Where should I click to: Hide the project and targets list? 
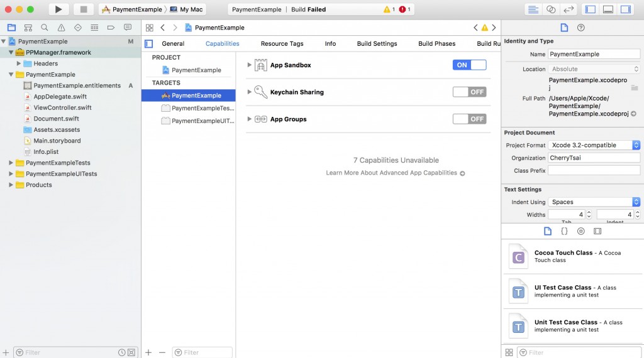[148, 43]
